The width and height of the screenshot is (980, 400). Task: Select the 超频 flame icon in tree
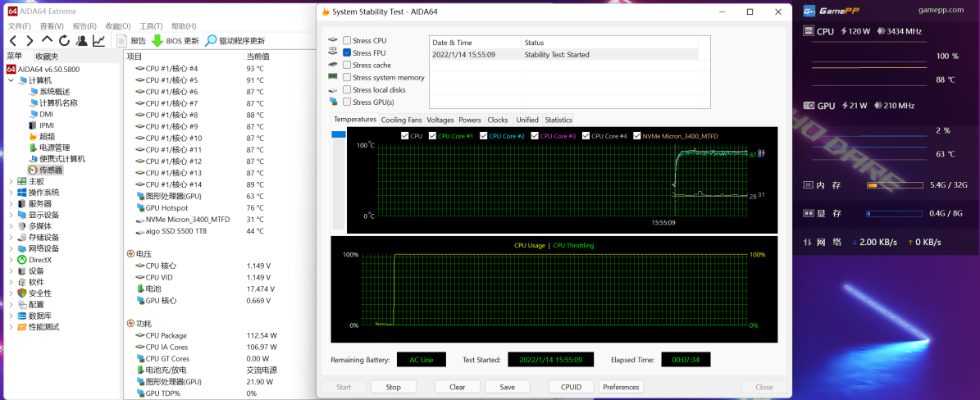33,136
